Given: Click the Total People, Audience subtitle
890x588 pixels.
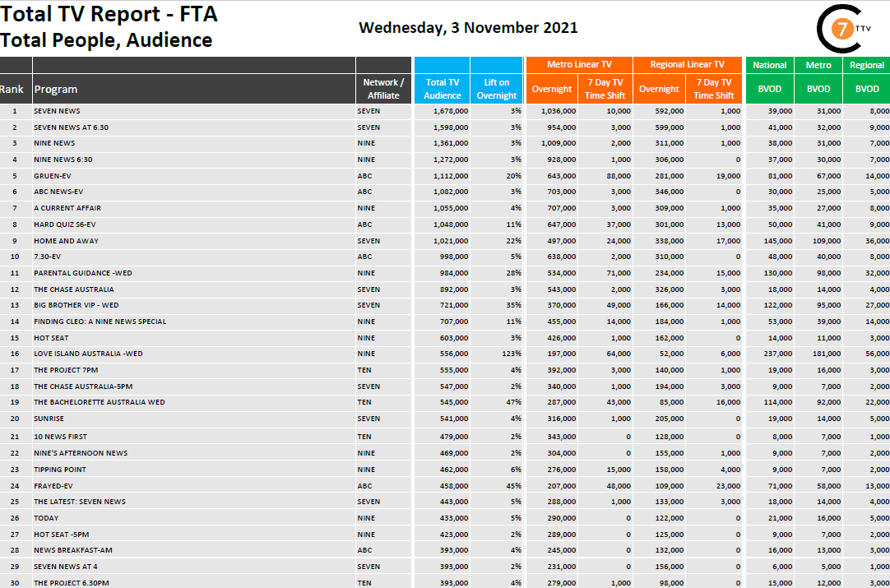Looking at the screenshot, I should pyautogui.click(x=106, y=40).
